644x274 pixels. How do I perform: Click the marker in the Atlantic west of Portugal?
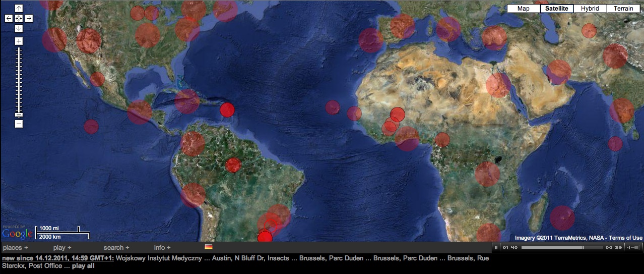(371, 40)
